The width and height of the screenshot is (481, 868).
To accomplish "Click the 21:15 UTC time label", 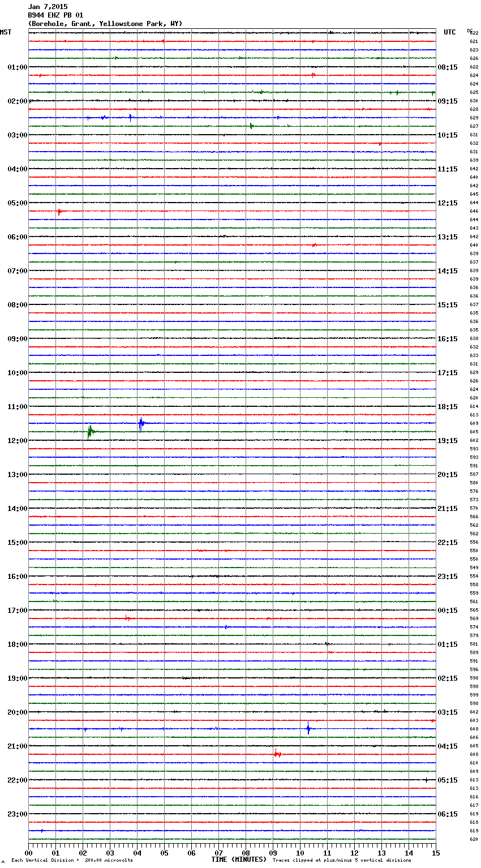I will [448, 509].
